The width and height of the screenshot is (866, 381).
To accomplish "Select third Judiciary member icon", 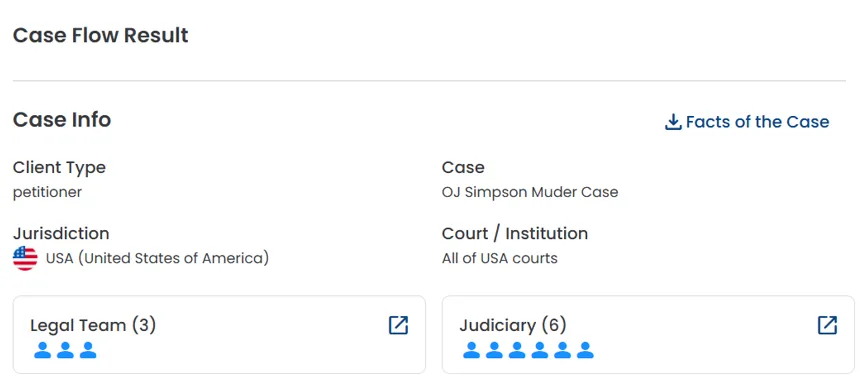I will [x=517, y=350].
